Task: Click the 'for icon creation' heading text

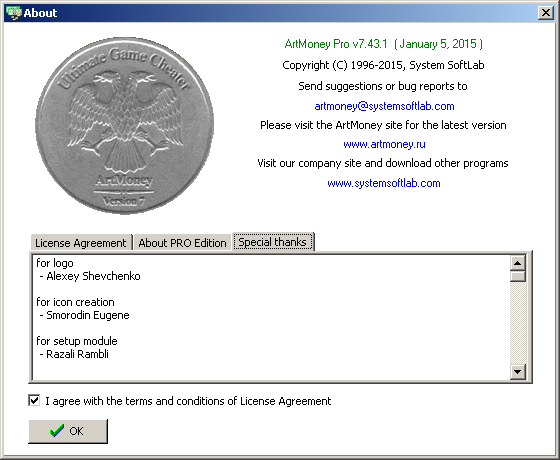Action: point(75,302)
